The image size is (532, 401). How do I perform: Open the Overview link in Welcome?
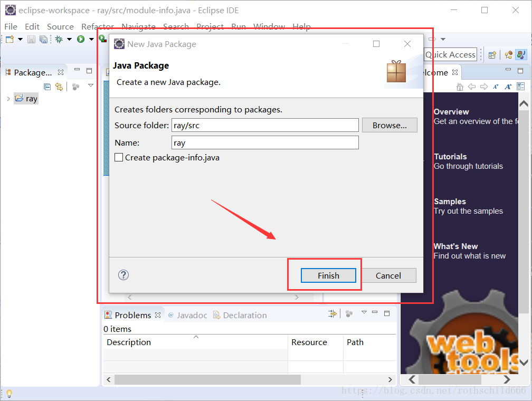[451, 112]
